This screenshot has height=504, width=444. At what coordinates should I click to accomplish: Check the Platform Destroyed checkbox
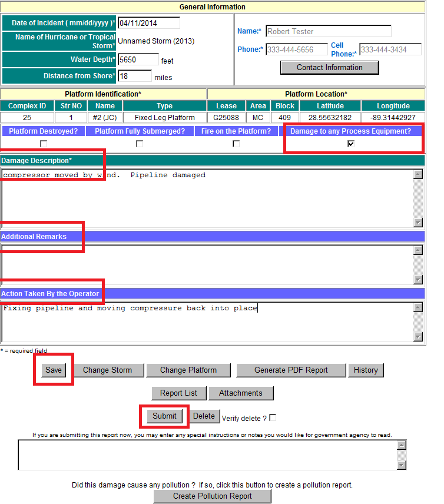coord(44,144)
